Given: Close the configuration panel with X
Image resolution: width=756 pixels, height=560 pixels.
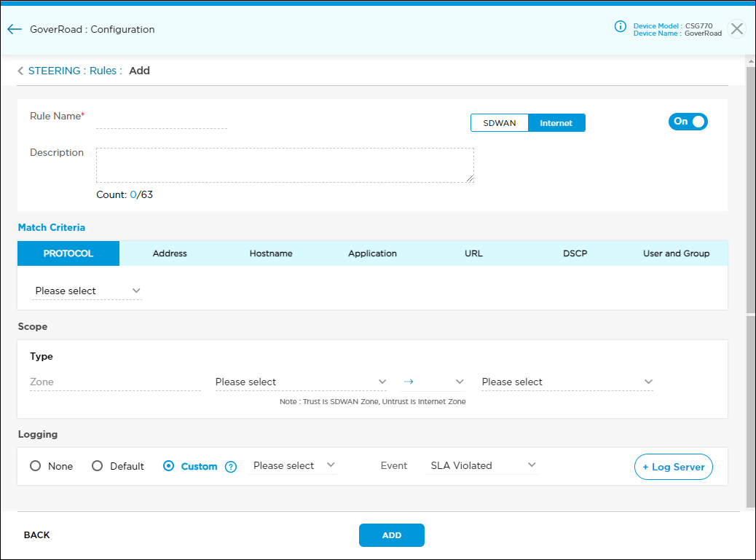Looking at the screenshot, I should (x=737, y=29).
